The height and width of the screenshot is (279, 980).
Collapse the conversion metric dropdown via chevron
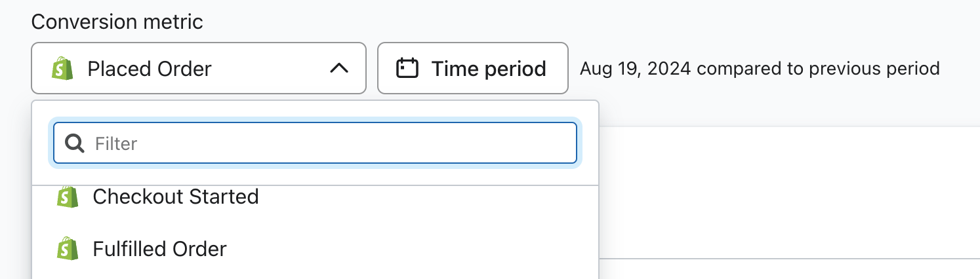(x=338, y=68)
